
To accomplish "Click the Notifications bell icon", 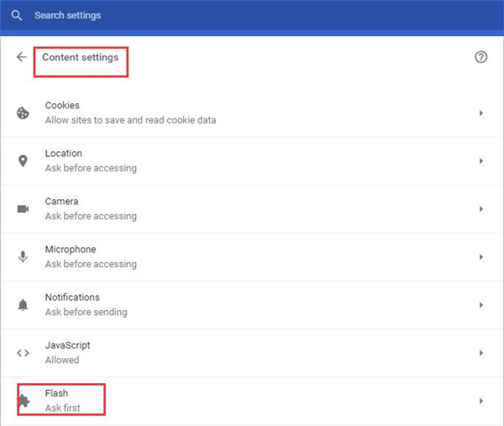I will click(23, 305).
